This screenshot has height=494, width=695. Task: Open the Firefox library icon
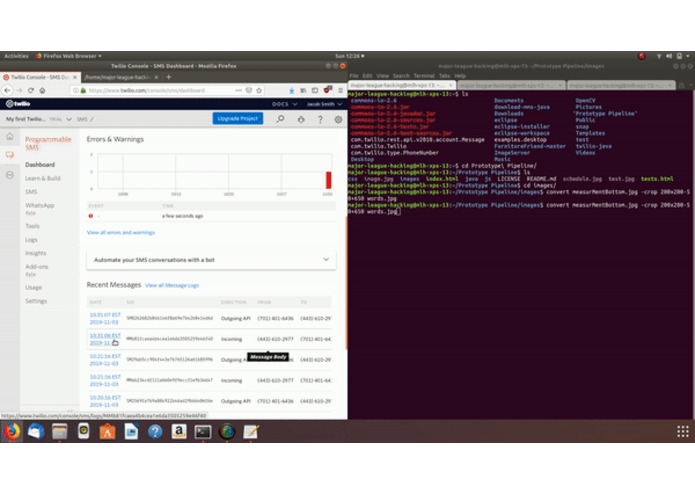(x=303, y=90)
